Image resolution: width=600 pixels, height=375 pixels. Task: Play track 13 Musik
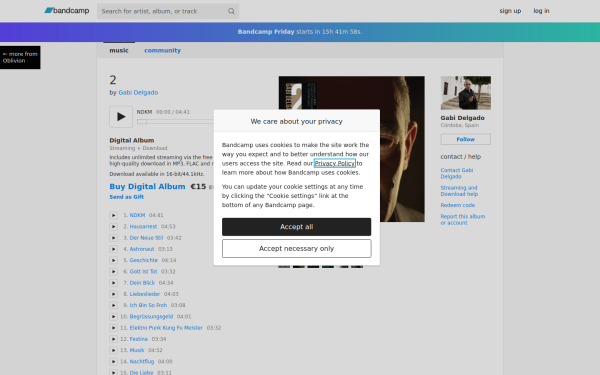pyautogui.click(x=113, y=350)
